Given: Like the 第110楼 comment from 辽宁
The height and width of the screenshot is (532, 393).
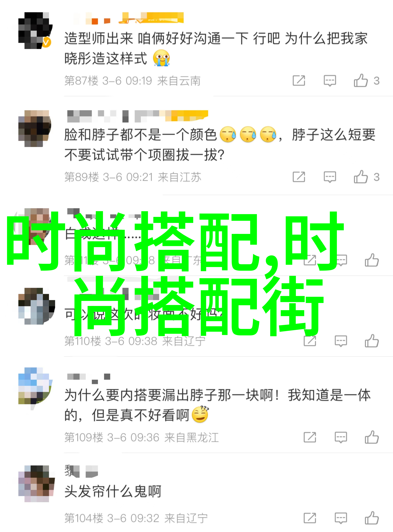Looking at the screenshot, I should coord(372,341).
